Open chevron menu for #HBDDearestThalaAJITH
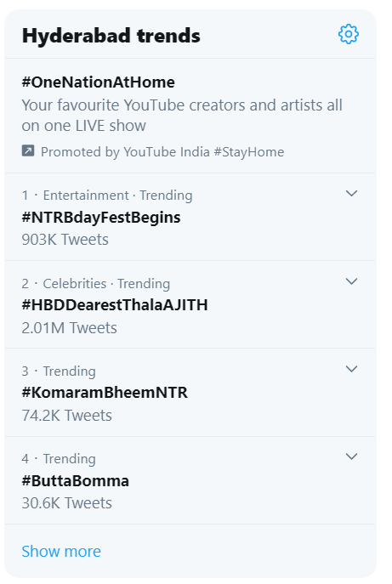The height and width of the screenshot is (584, 392). coord(351,281)
